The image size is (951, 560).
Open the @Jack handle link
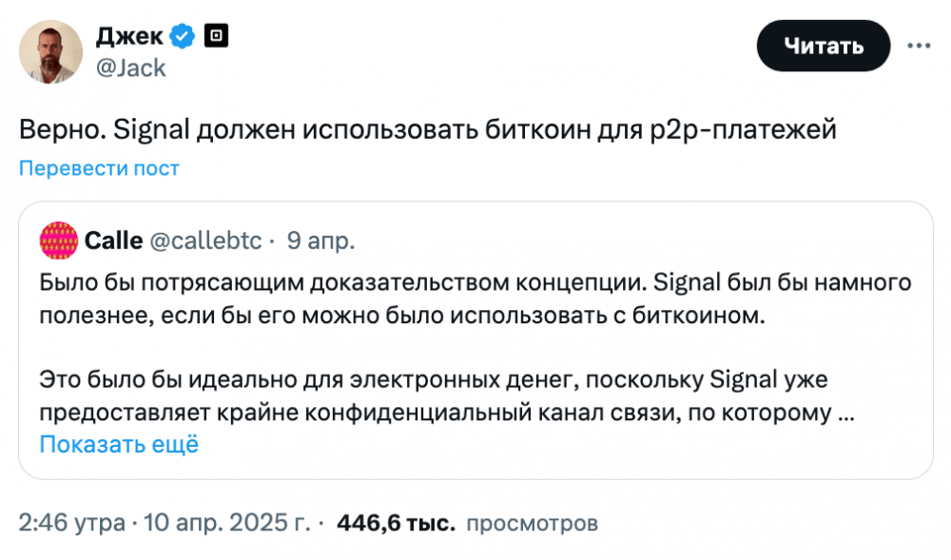tap(130, 68)
